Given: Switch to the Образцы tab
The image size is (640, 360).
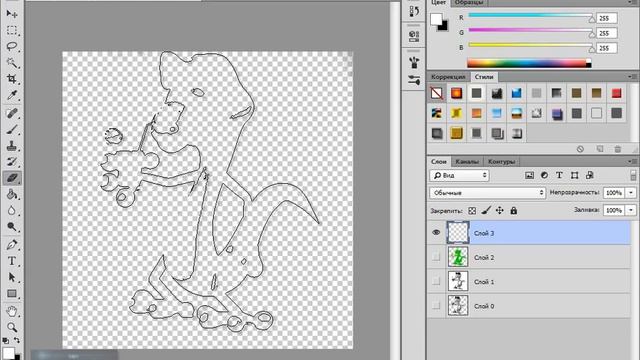Looking at the screenshot, I should 469,2.
